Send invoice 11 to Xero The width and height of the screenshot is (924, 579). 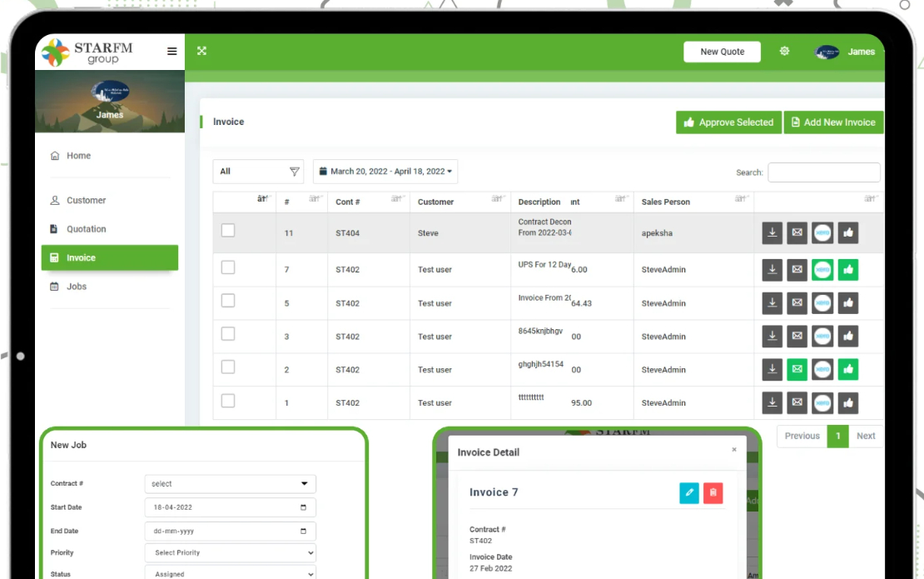tap(822, 233)
